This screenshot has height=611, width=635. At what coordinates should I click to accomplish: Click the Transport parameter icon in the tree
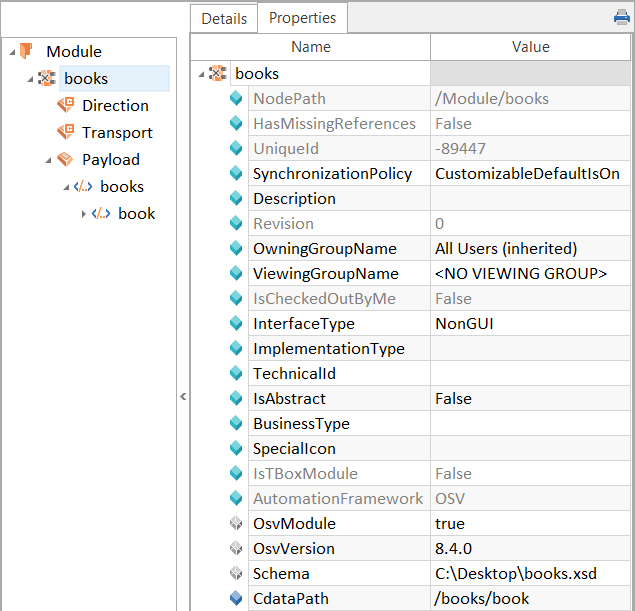[x=66, y=132]
